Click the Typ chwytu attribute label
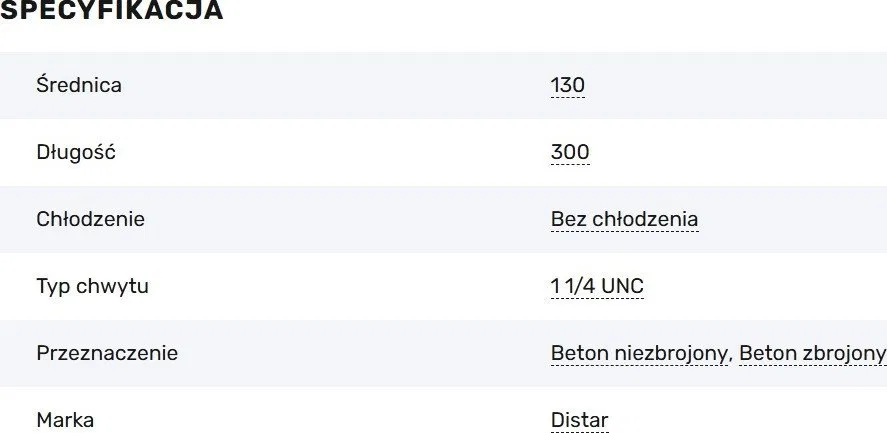 point(92,286)
